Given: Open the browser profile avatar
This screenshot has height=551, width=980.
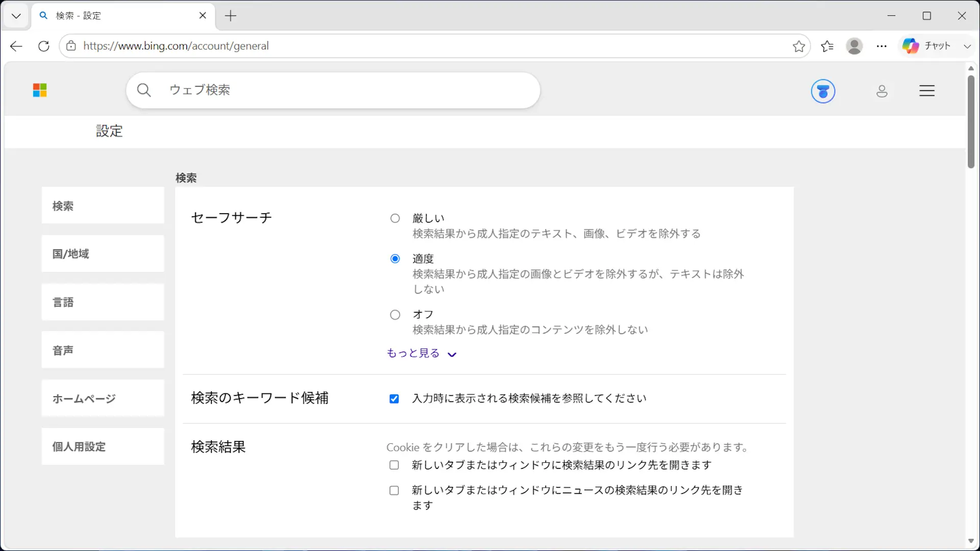Looking at the screenshot, I should click(854, 46).
